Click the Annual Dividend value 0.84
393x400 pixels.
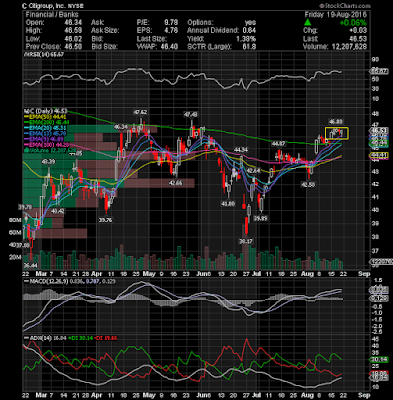tap(249, 31)
